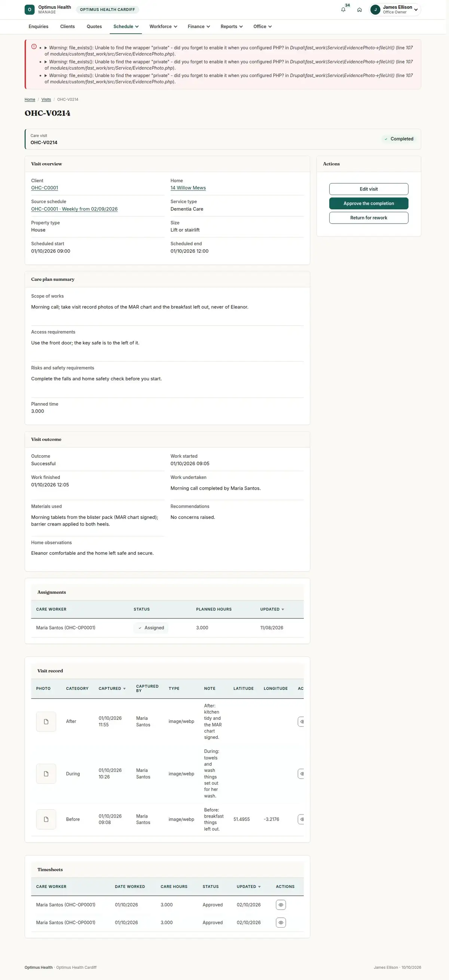The height and width of the screenshot is (980, 449).
Task: Click the Category column header
Action: tap(77, 689)
